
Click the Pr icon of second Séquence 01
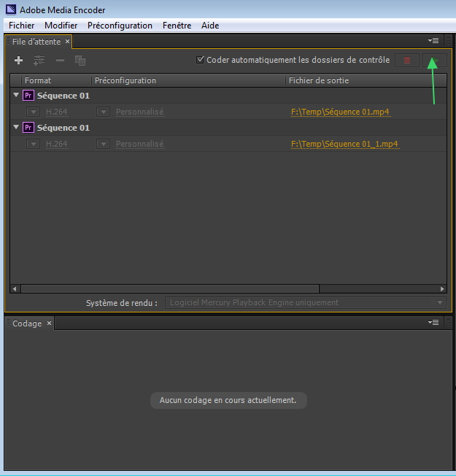(x=28, y=128)
